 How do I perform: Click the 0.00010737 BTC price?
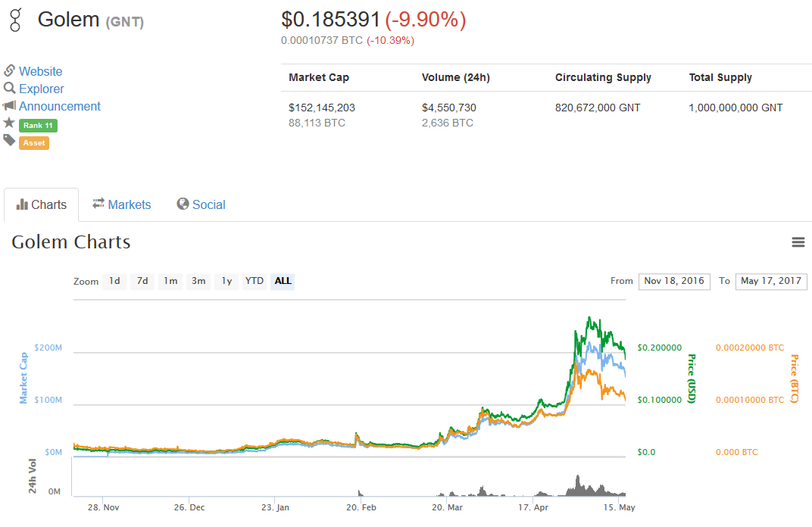point(322,40)
